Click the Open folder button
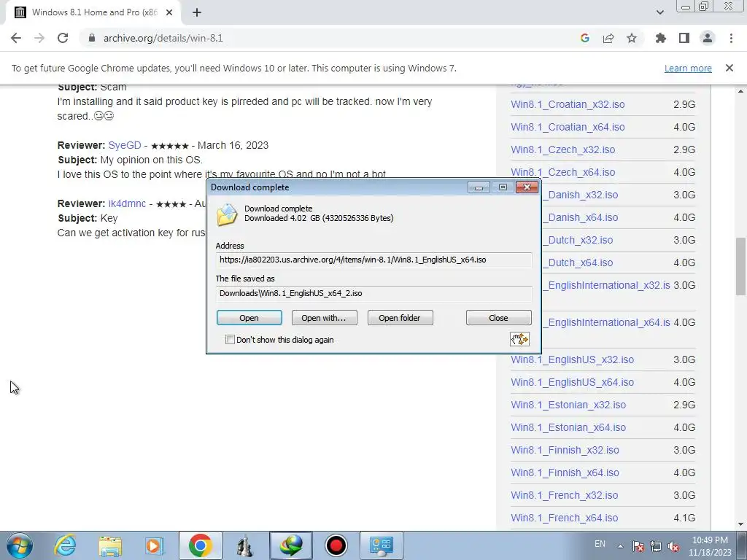The image size is (747, 560). (400, 318)
